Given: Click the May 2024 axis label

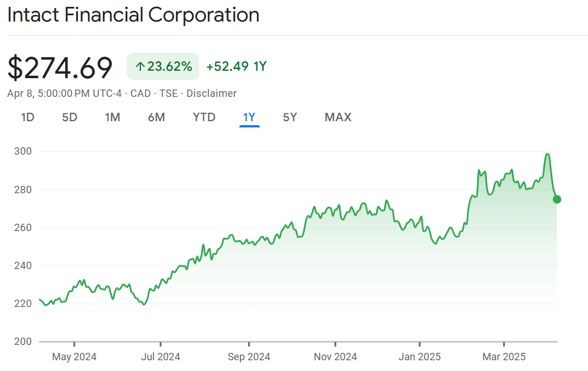Looking at the screenshot, I should pos(74,357).
